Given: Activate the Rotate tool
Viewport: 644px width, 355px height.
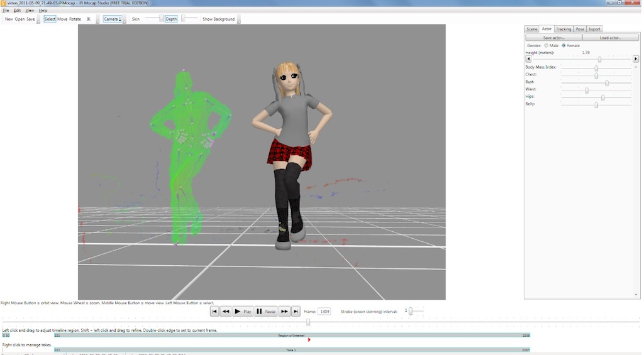Looking at the screenshot, I should pyautogui.click(x=75, y=19).
